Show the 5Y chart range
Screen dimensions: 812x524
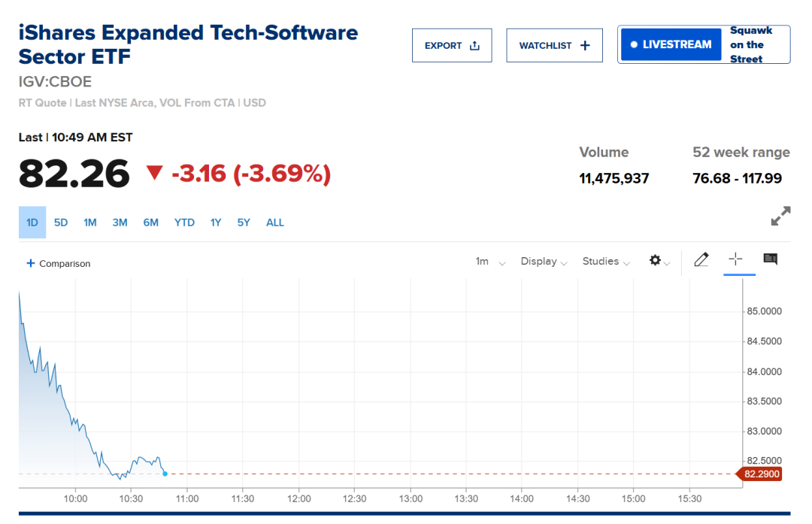pos(244,223)
